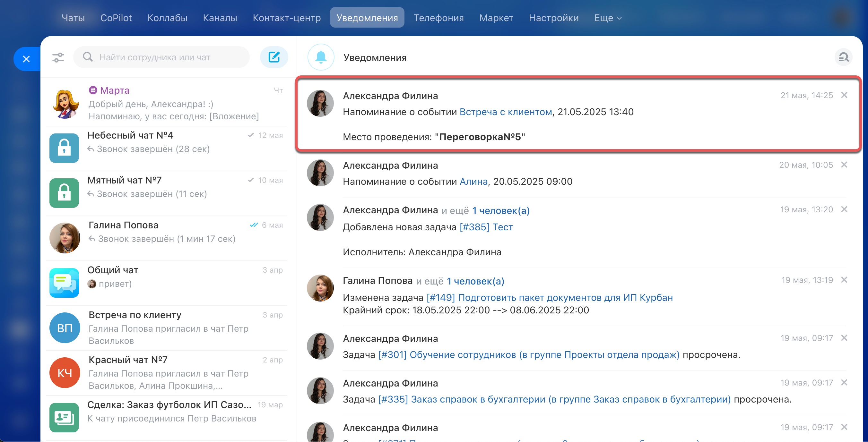Dismiss the 20 мая, 10:05 notification
868x442 pixels.
pyautogui.click(x=844, y=165)
